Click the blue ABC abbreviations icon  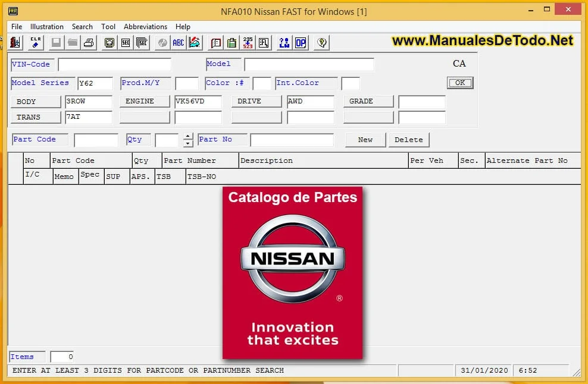coord(178,43)
